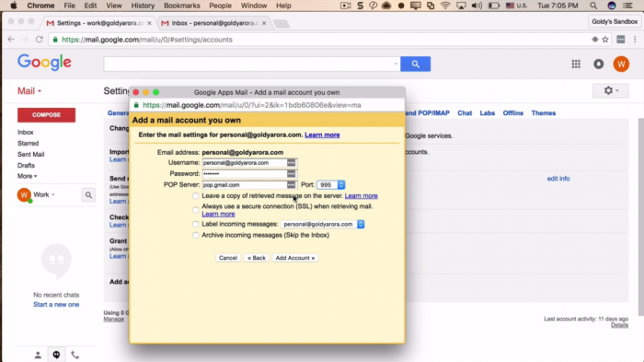Click the password manager icon in the Username field
644x362 pixels.
[x=291, y=163]
